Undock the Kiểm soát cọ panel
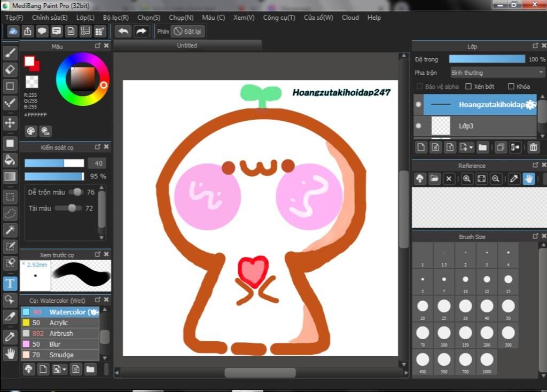Screen dimensions: 547x392 tap(98, 147)
